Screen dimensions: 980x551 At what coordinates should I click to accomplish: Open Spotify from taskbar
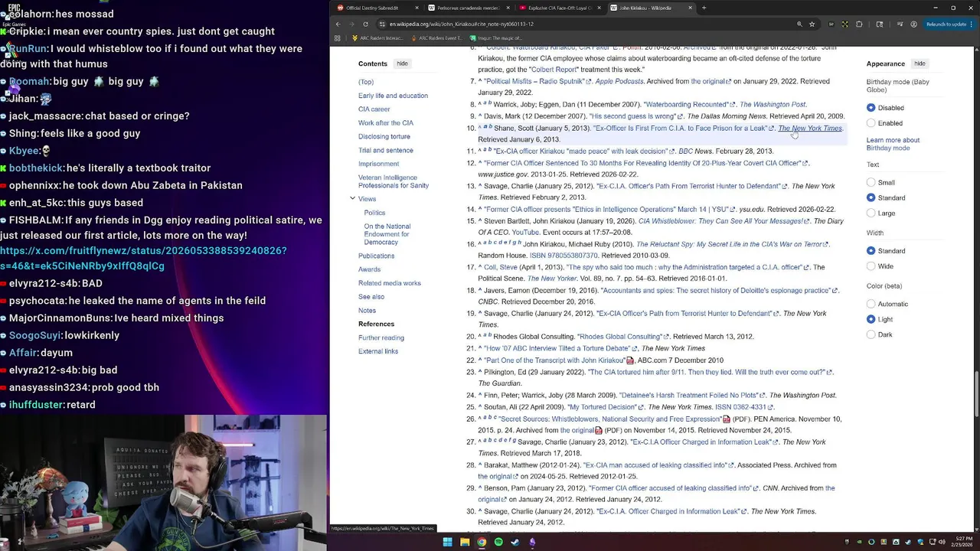(498, 542)
